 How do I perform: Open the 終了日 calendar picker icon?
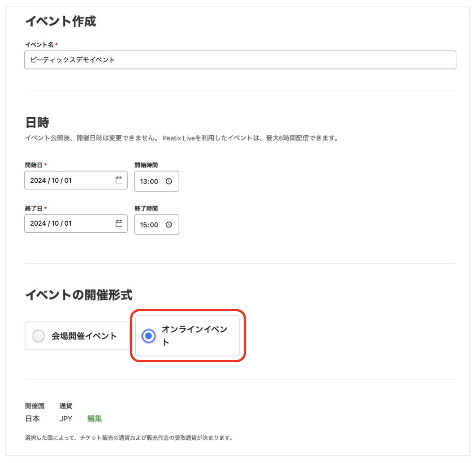(x=119, y=223)
